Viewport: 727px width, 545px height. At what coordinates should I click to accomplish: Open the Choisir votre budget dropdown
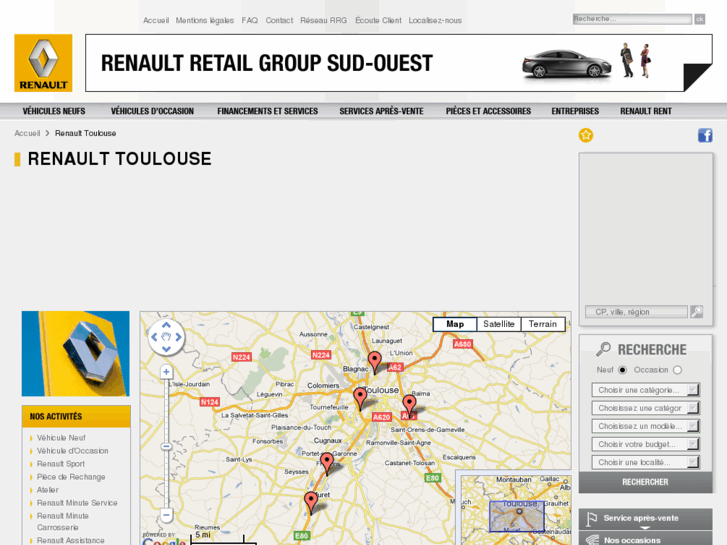(645, 444)
